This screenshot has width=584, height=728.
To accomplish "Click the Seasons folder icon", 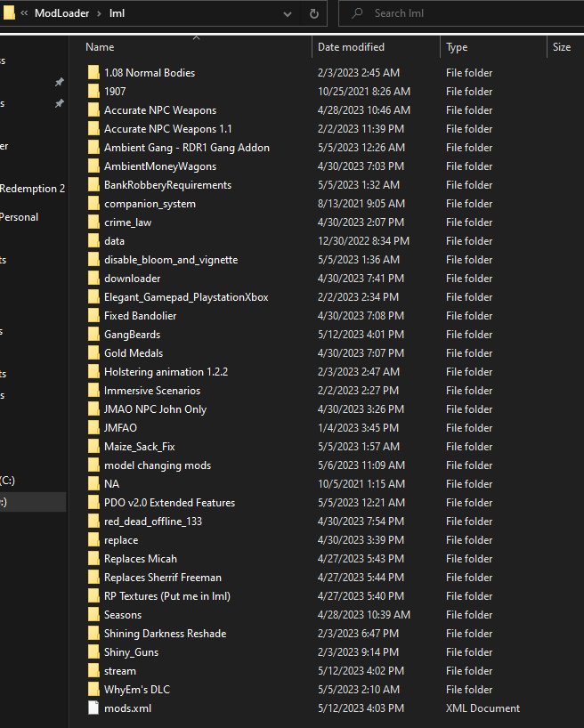I will click(x=95, y=615).
